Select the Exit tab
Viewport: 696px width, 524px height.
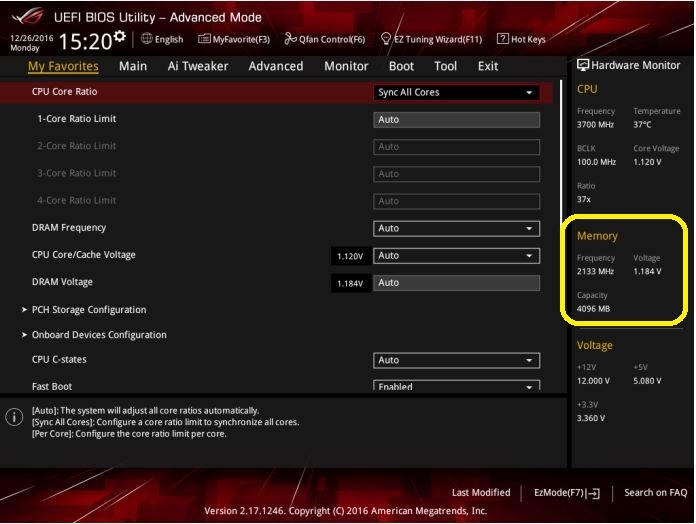[x=488, y=66]
